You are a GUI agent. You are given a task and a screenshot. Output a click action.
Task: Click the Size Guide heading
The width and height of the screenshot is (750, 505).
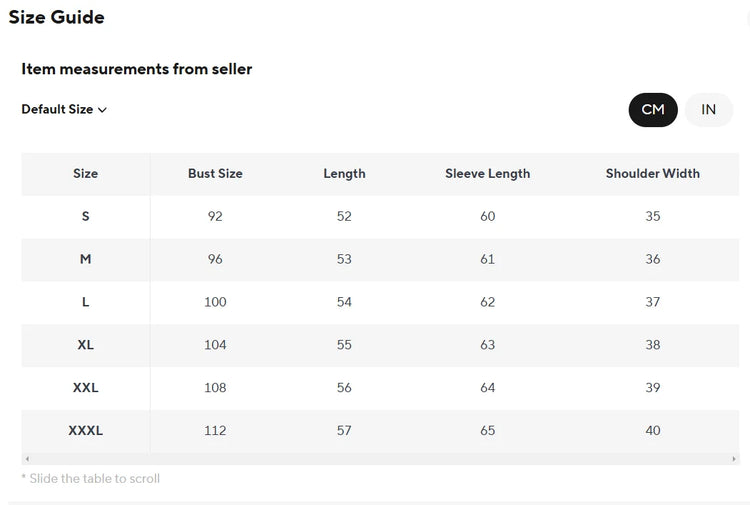pyautogui.click(x=56, y=17)
